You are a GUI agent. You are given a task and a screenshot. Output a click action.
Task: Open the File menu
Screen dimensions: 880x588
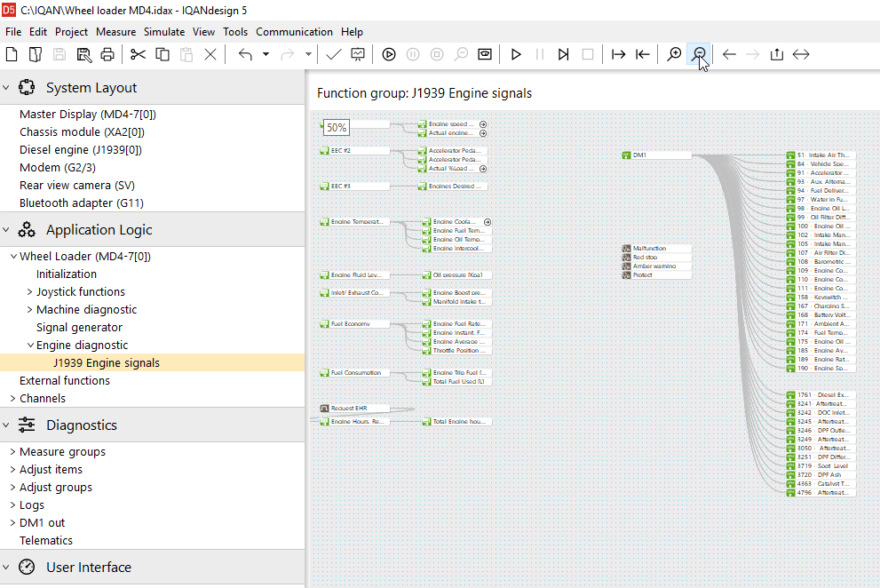click(13, 32)
